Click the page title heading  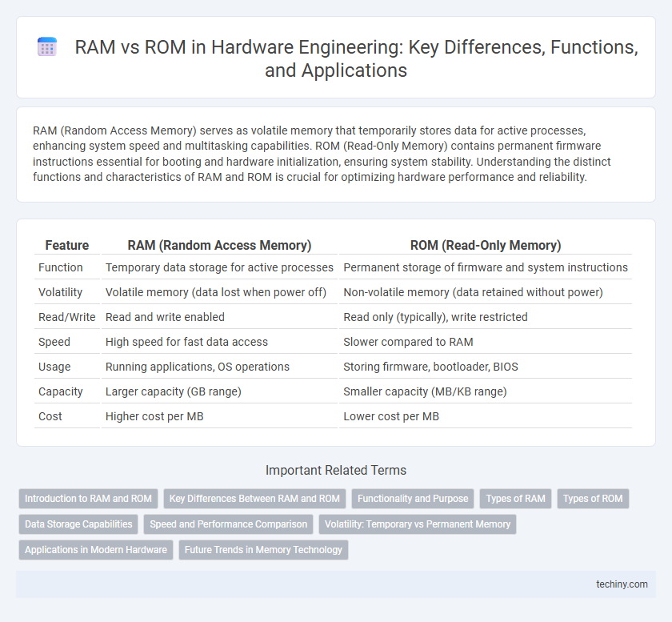(x=356, y=58)
